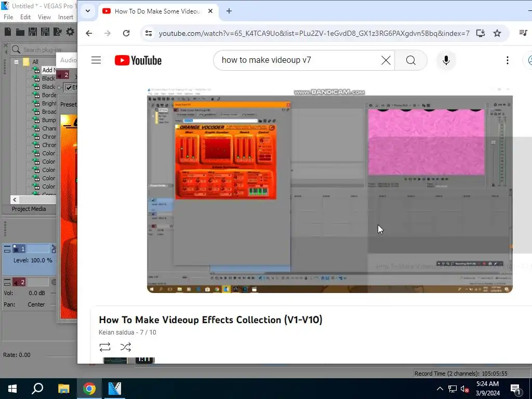This screenshot has height=399, width=532.
Task: Go forward in Chrome
Action: [x=108, y=33]
